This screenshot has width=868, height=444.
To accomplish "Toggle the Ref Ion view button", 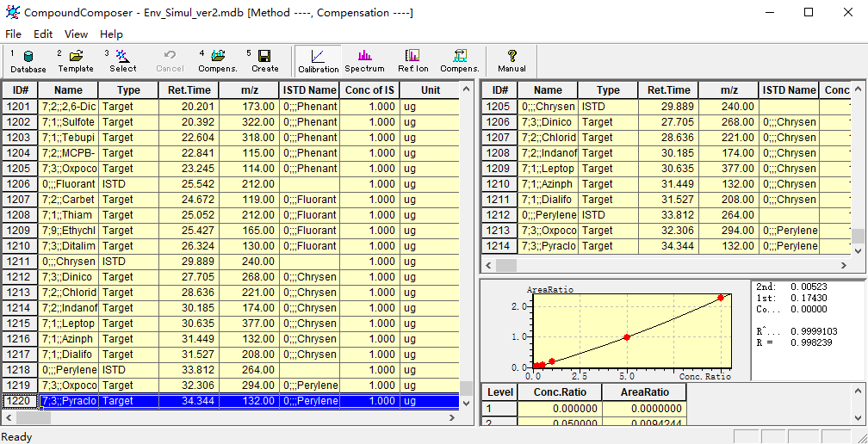I will (412, 60).
